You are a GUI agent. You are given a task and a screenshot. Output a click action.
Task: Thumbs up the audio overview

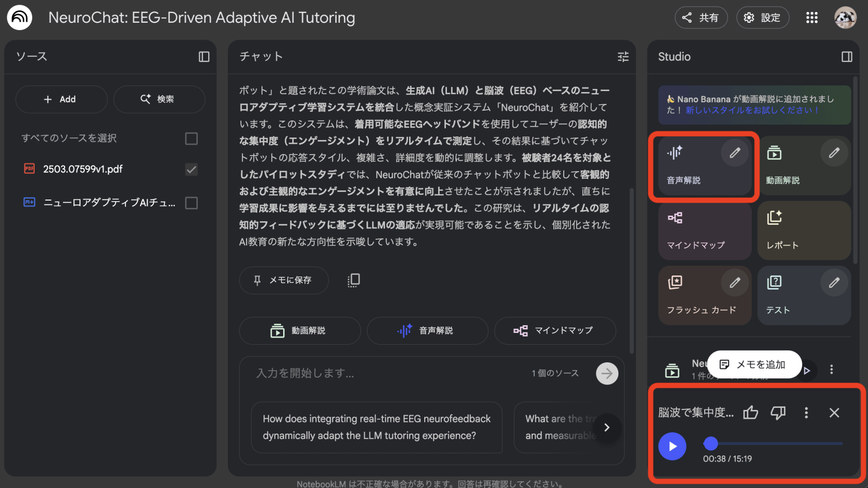point(750,413)
